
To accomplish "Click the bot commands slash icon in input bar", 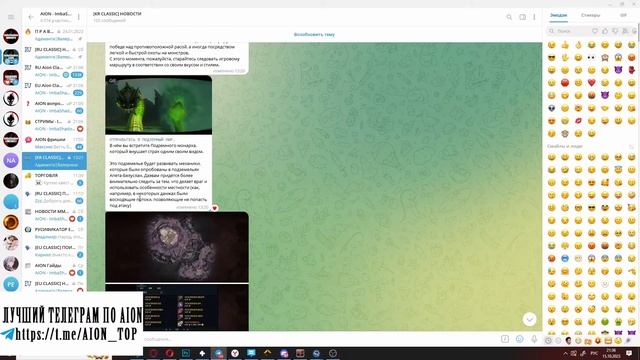I will [x=505, y=339].
